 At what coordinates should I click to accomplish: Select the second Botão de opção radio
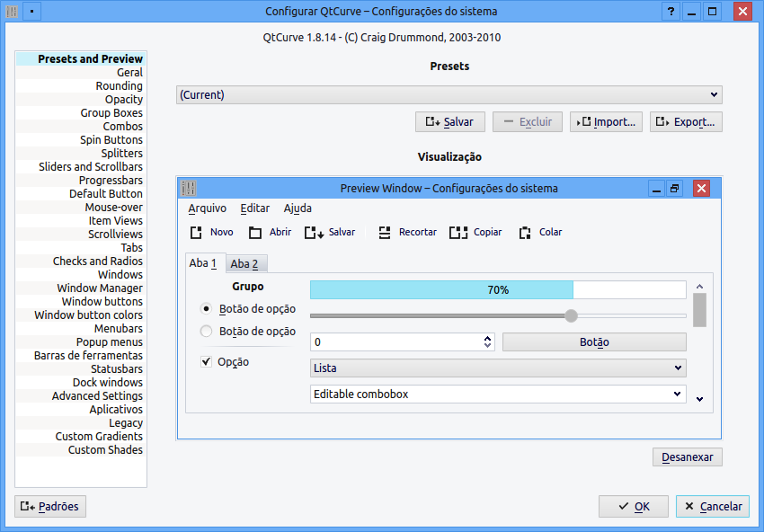point(206,332)
